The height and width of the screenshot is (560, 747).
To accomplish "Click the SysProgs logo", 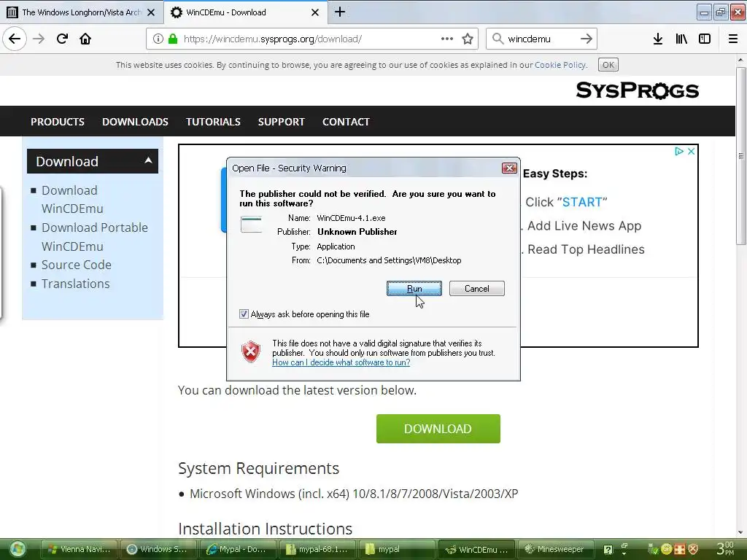I will 637,90.
